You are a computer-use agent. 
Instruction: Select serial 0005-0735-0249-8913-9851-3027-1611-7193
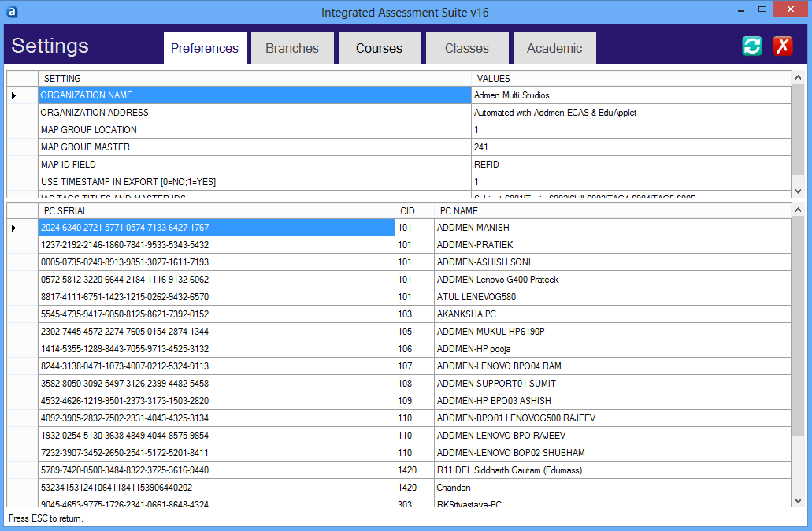(x=217, y=262)
